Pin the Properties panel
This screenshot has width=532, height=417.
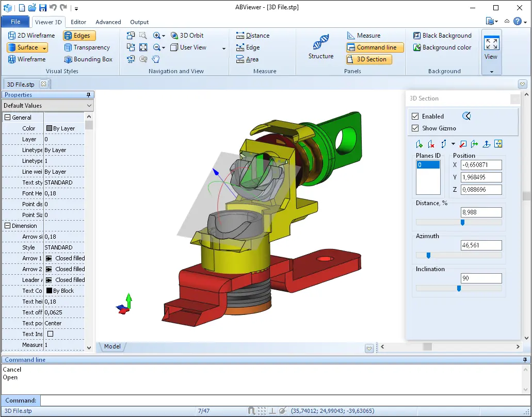[89, 95]
